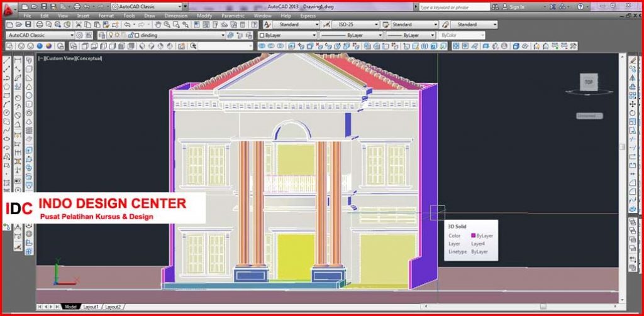Screen dimensions: 644x316
Task: Open the Parametric menu
Action: (x=233, y=16)
